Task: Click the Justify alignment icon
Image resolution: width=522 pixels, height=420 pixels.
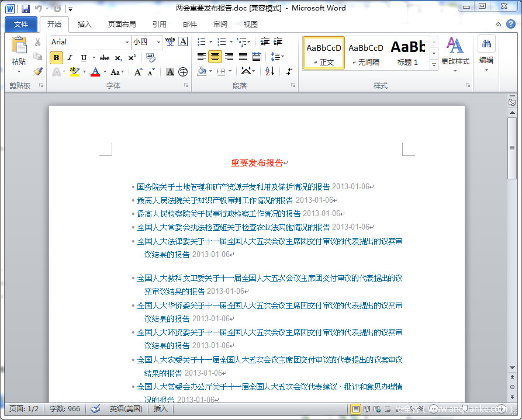Action: tap(243, 57)
